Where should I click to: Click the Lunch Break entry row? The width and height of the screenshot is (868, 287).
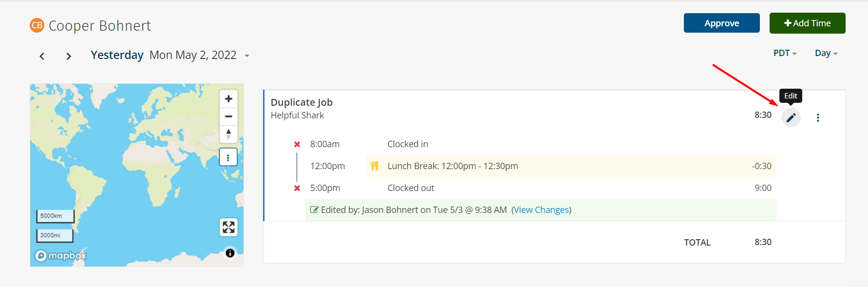point(571,166)
